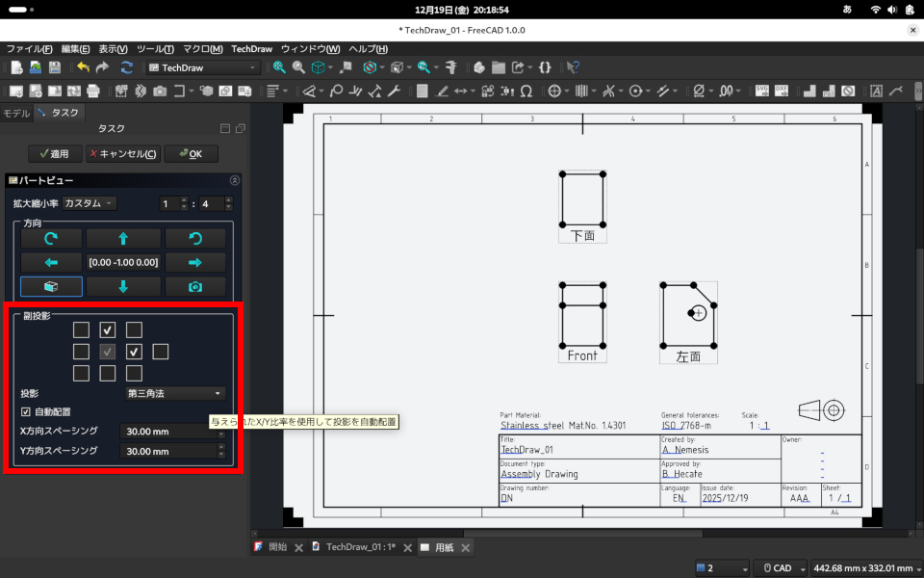Expand the hidden toolbar overflow chevron
Viewport: 924px width, 578px height.
(917, 91)
